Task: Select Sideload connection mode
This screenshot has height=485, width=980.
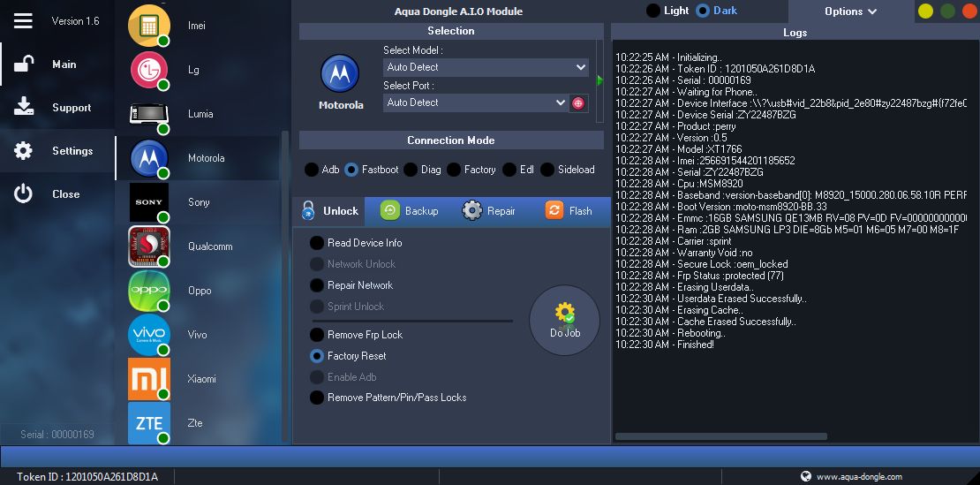Action: pyautogui.click(x=547, y=170)
